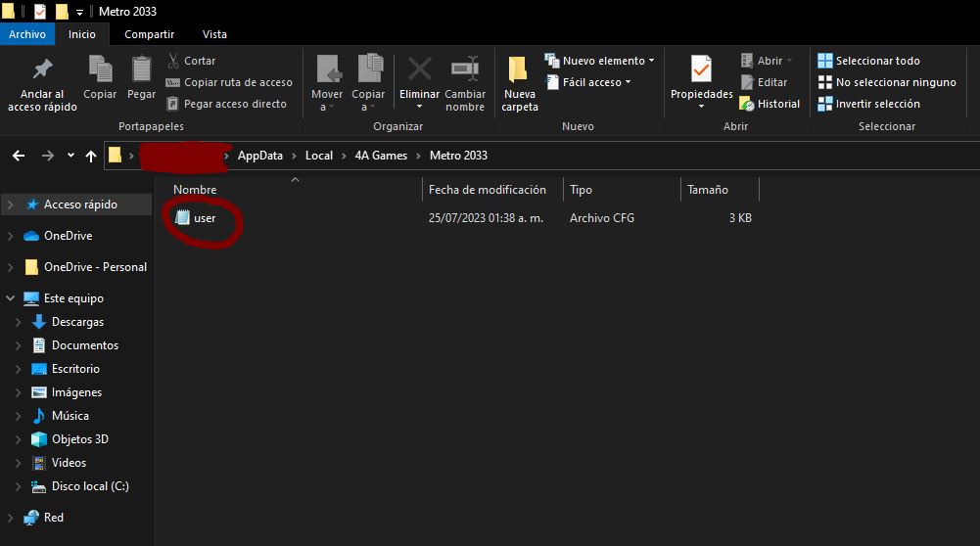Expand the Disco local (C:) node

pos(19,486)
